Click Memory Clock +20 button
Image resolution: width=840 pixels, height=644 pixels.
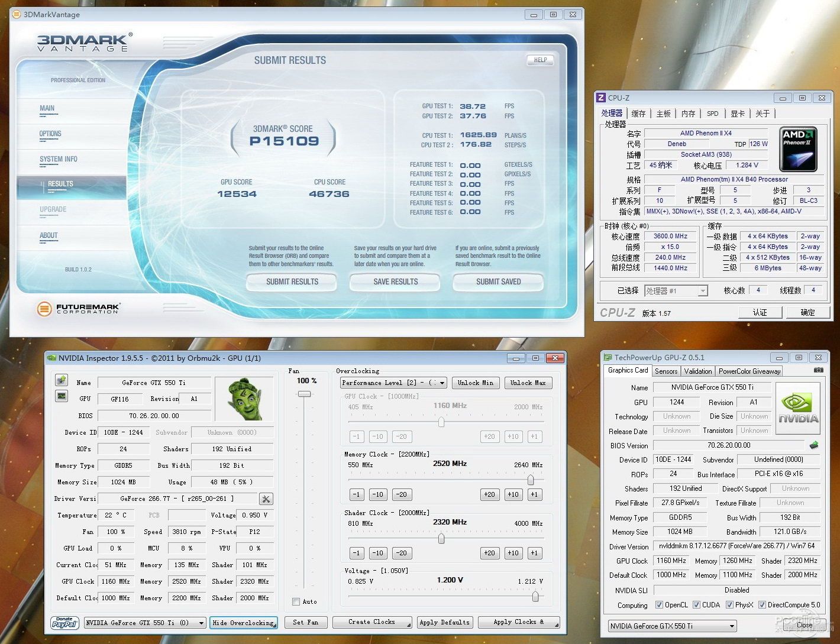pyautogui.click(x=489, y=494)
